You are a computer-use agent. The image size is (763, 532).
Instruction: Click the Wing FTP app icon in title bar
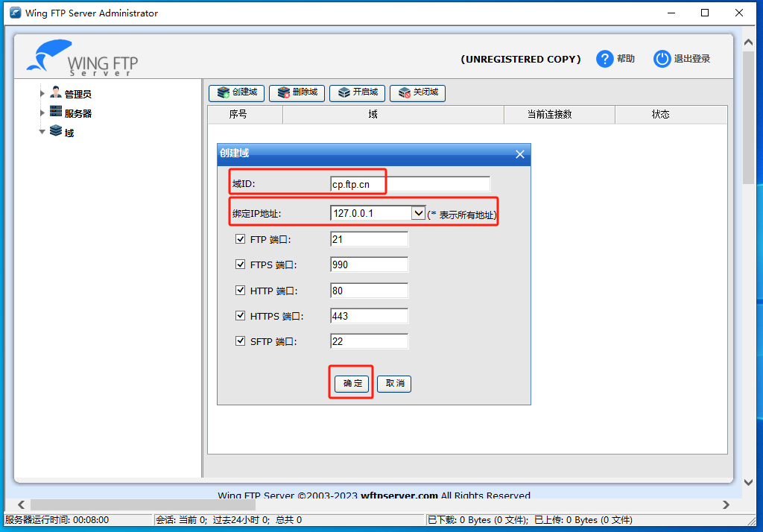16,13
